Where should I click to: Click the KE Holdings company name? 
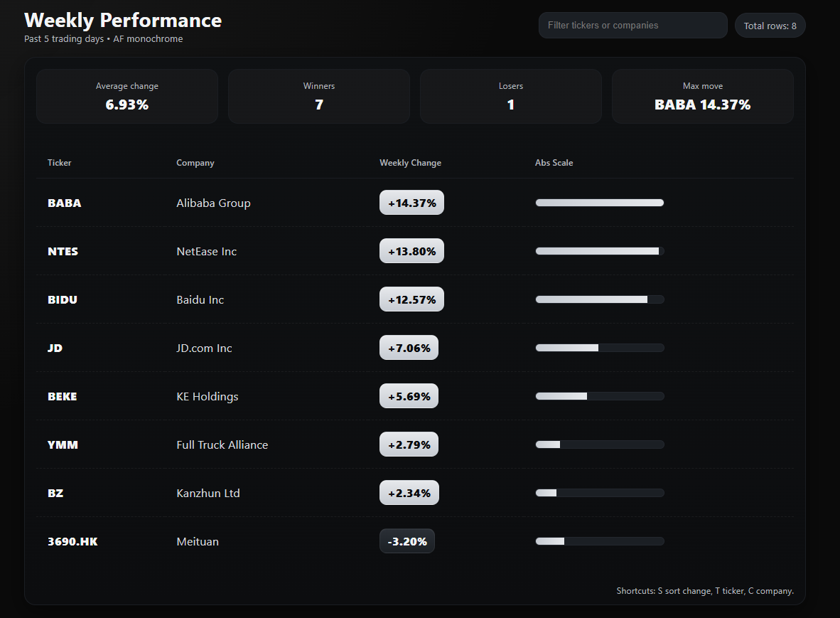[208, 397]
